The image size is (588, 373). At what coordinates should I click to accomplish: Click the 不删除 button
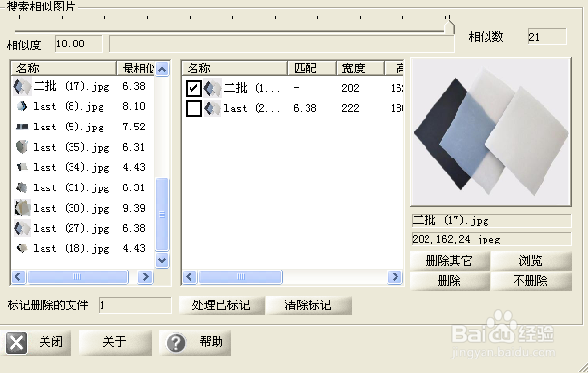531,281
